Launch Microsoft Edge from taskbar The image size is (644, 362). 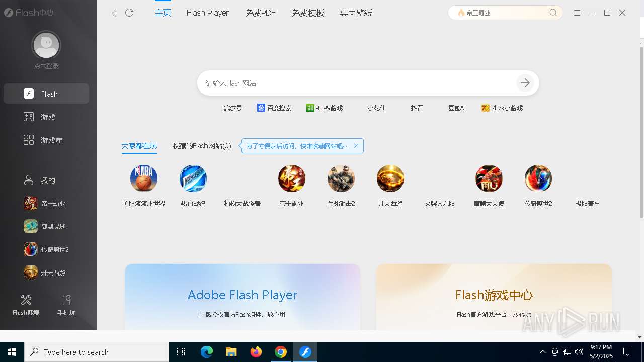pos(207,352)
